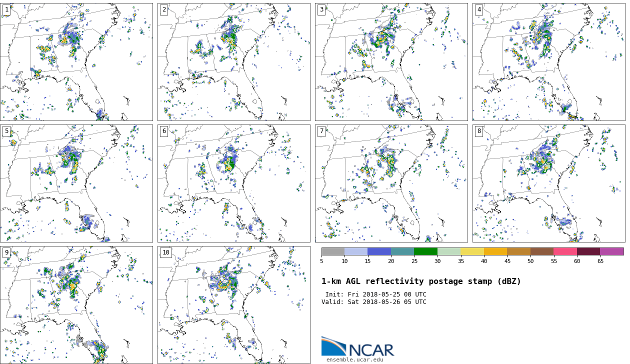This screenshot has width=630, height=364.
Task: Click the "1-km AGL reflectivity" title text
Action: (421, 281)
